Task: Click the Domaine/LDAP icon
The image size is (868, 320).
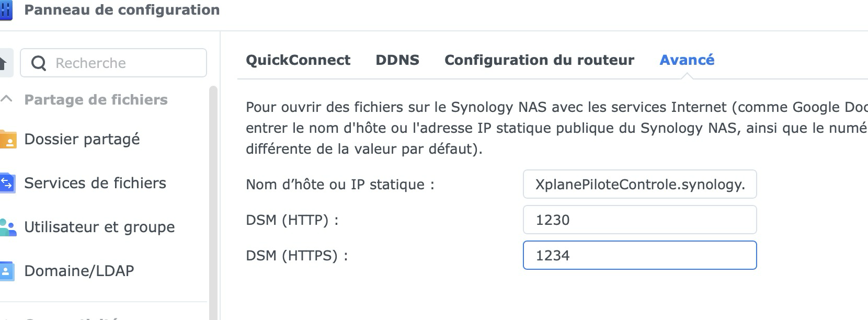Action: (7, 271)
